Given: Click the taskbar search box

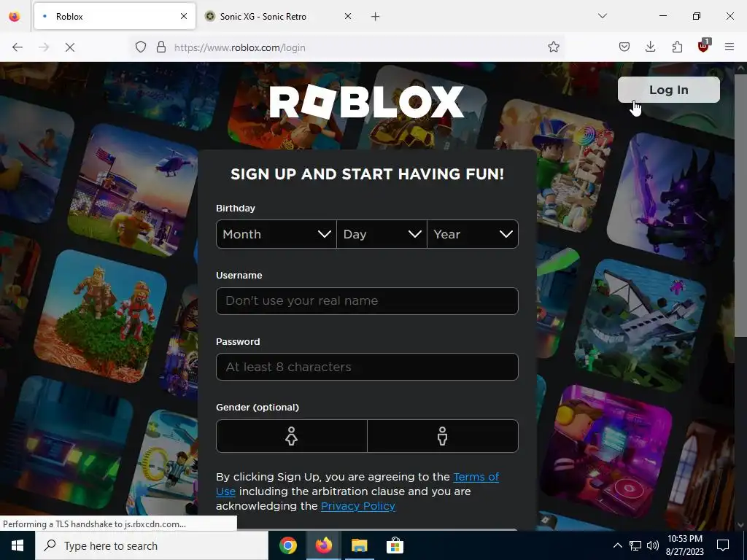Looking at the screenshot, I should 152,545.
